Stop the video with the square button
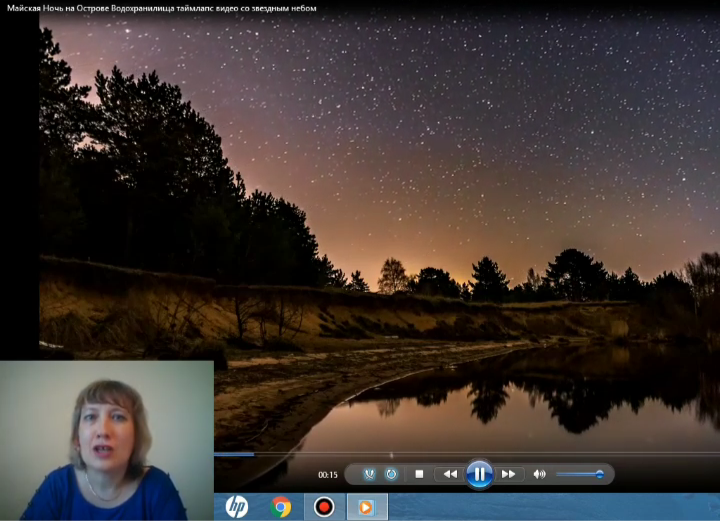Screen dimensions: 720x523 coord(419,474)
